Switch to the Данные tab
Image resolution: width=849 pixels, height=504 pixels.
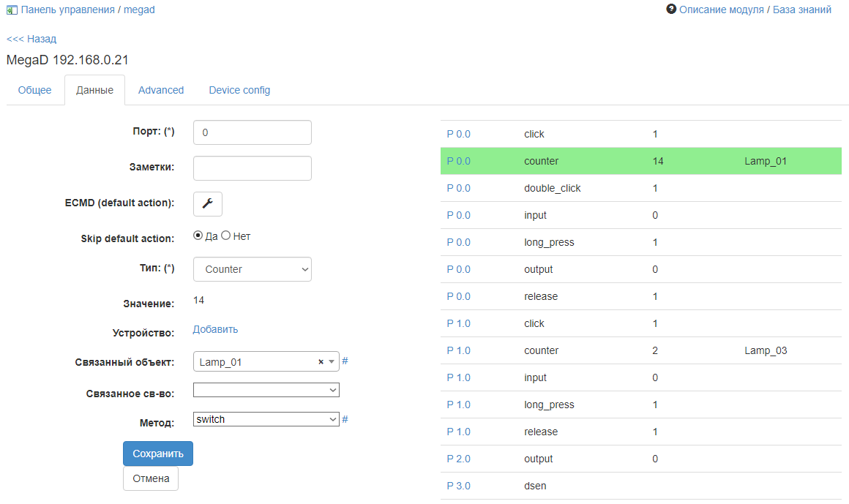94,91
